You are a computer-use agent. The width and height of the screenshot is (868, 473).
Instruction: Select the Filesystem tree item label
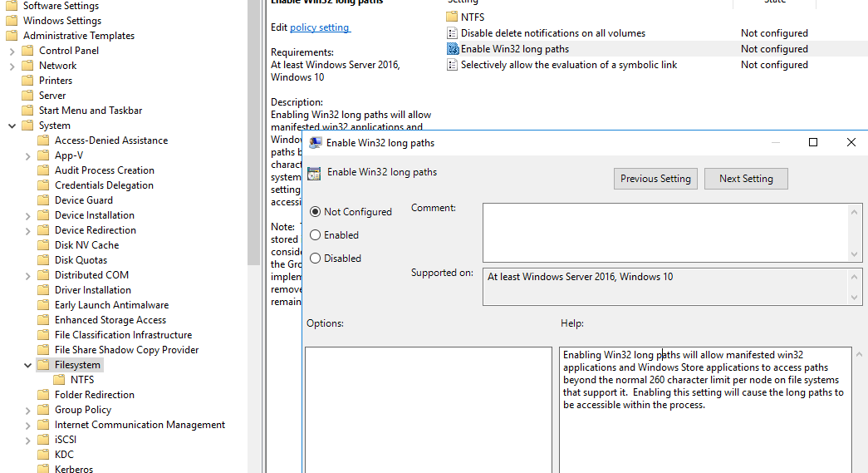pyautogui.click(x=77, y=365)
